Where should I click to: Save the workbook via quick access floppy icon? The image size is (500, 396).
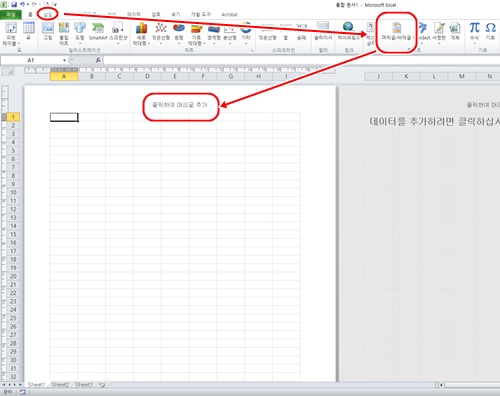coord(14,4)
